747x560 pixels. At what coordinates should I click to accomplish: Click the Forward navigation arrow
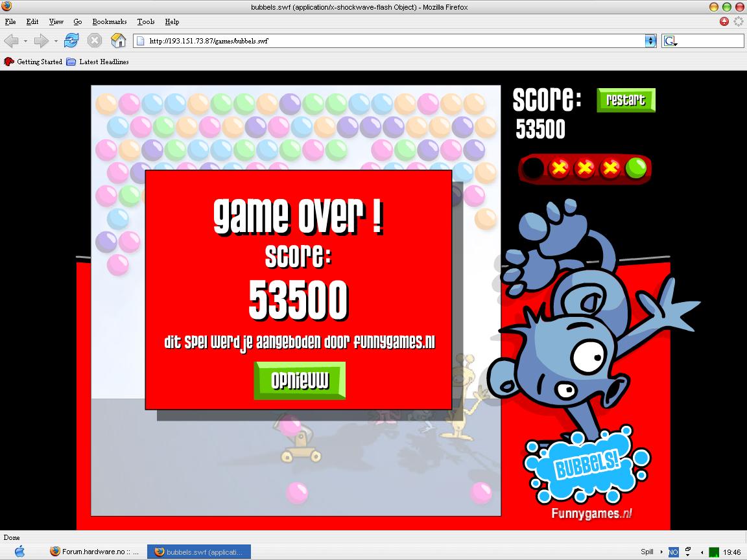coord(41,41)
